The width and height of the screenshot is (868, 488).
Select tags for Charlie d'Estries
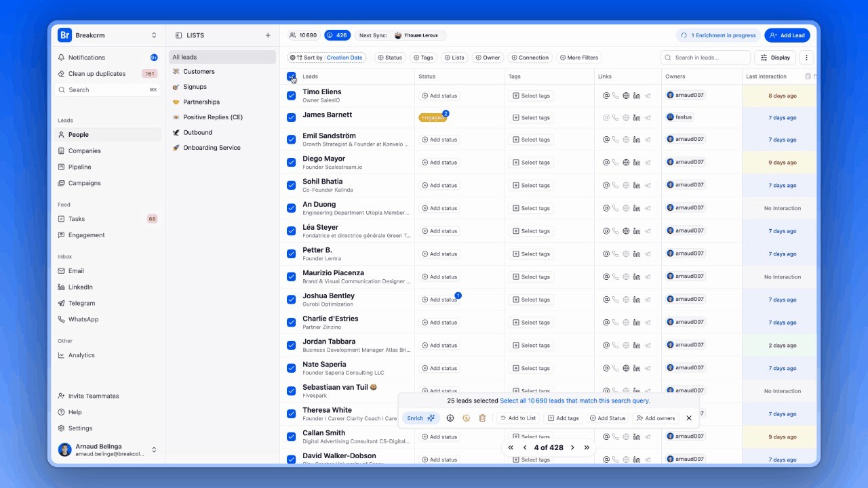531,323
